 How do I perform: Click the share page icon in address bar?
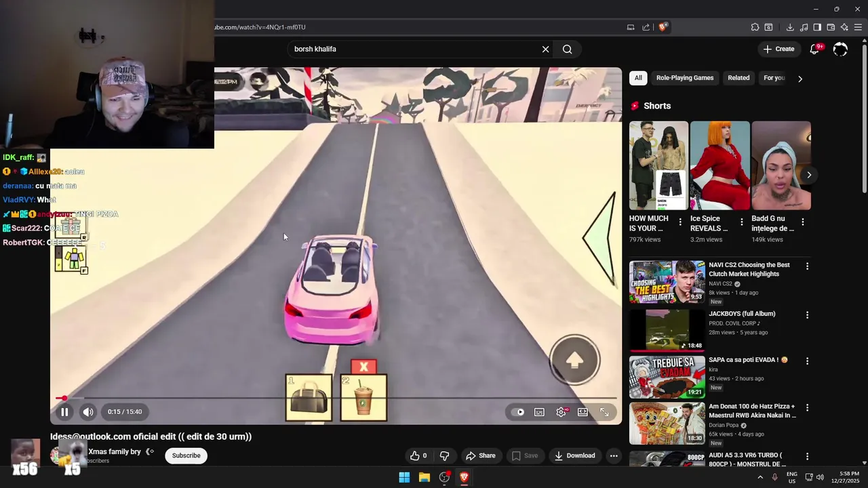tap(646, 27)
